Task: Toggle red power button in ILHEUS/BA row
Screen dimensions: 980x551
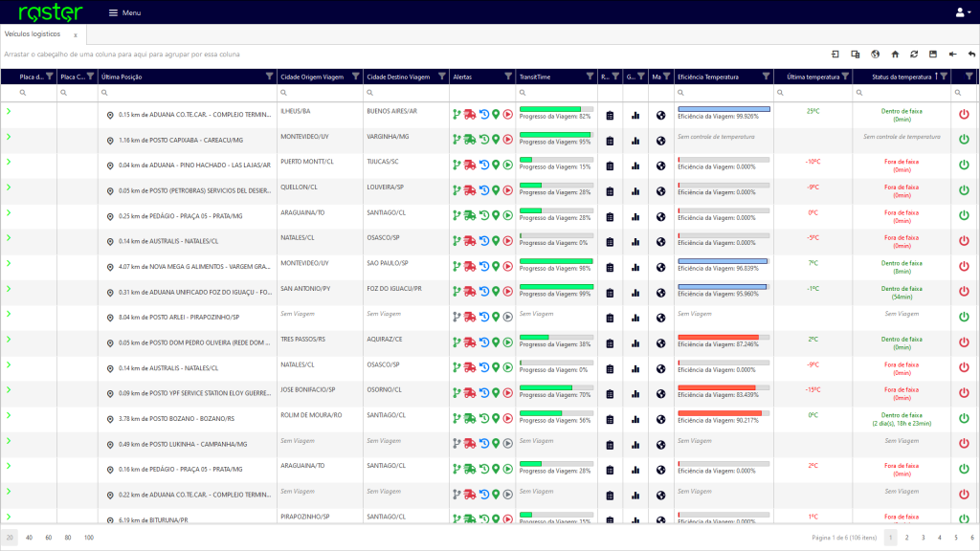Action: 964,115
